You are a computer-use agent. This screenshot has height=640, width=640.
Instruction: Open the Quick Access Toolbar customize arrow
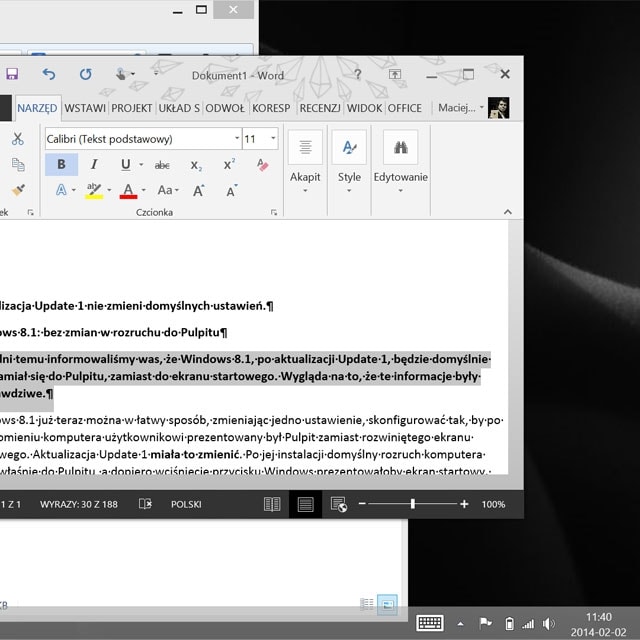click(156, 74)
